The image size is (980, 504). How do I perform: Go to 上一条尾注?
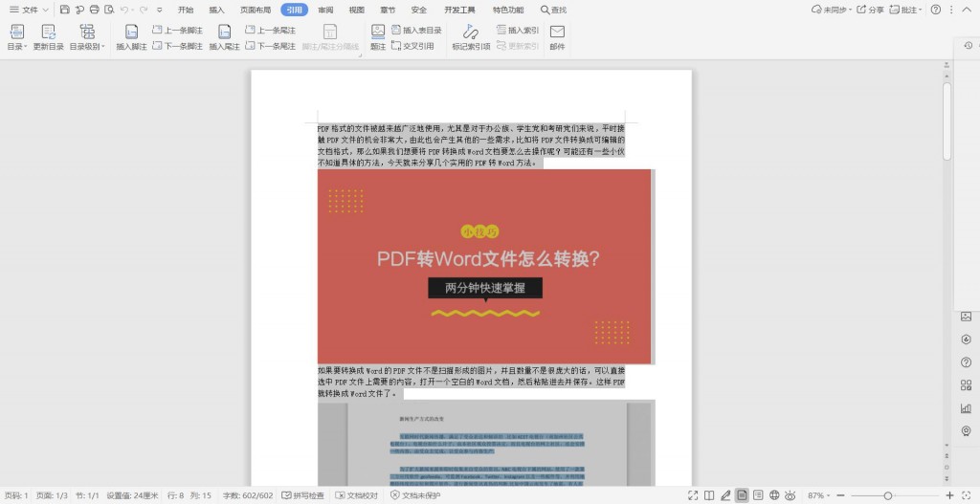pyautogui.click(x=271, y=30)
